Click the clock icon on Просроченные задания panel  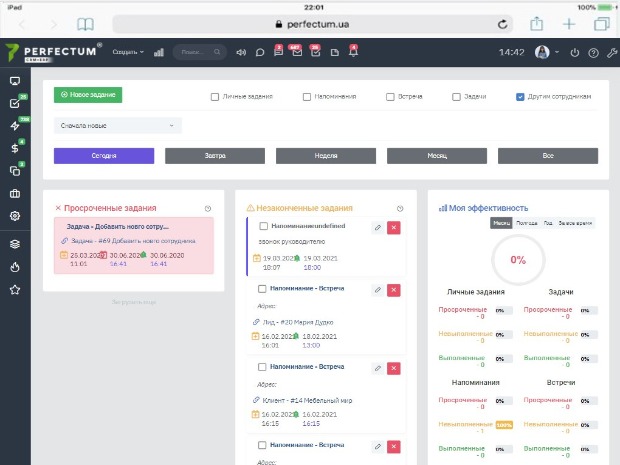tap(208, 208)
